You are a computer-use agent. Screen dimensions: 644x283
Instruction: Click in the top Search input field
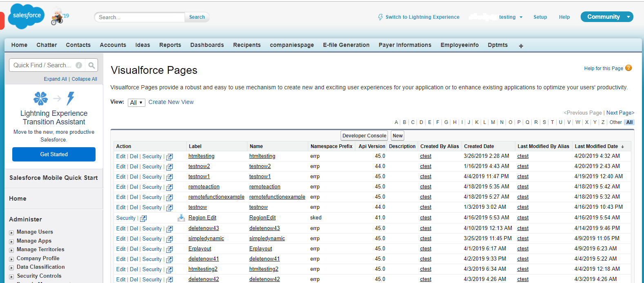140,17
